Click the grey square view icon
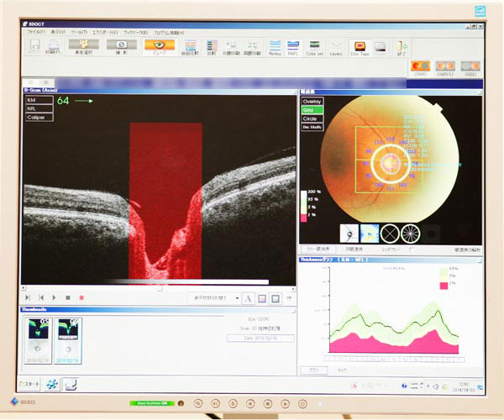 coord(276,299)
